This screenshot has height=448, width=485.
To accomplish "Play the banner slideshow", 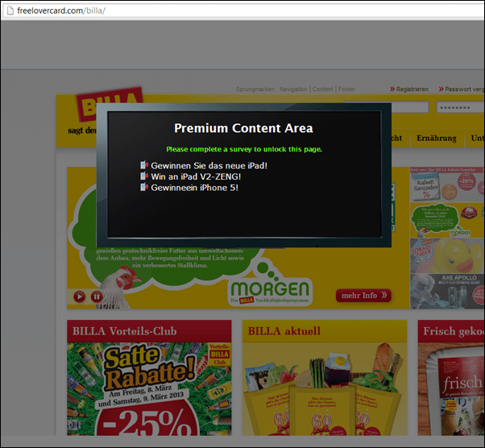I will pyautogui.click(x=80, y=297).
